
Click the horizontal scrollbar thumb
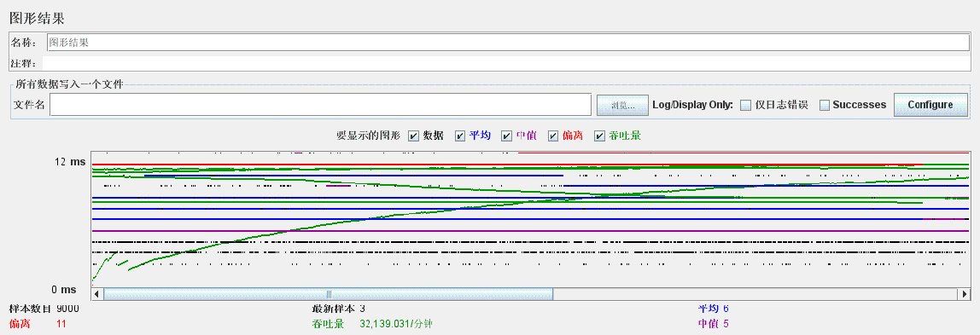(328, 294)
